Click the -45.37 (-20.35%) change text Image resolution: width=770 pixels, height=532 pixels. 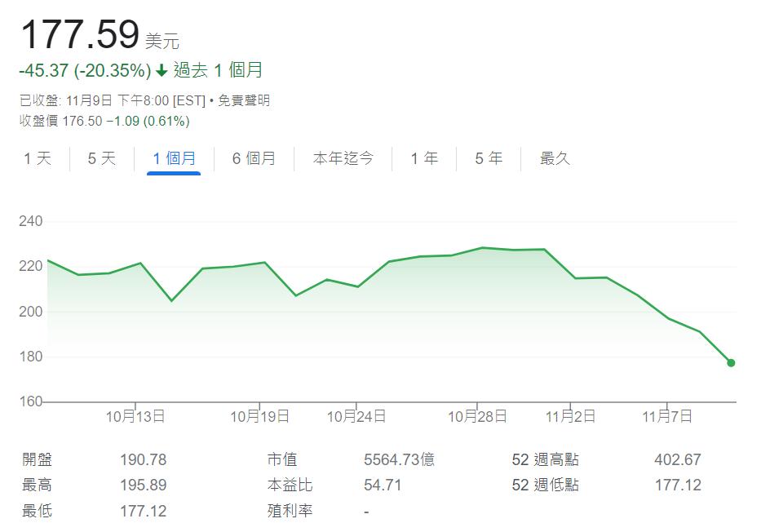[x=85, y=71]
